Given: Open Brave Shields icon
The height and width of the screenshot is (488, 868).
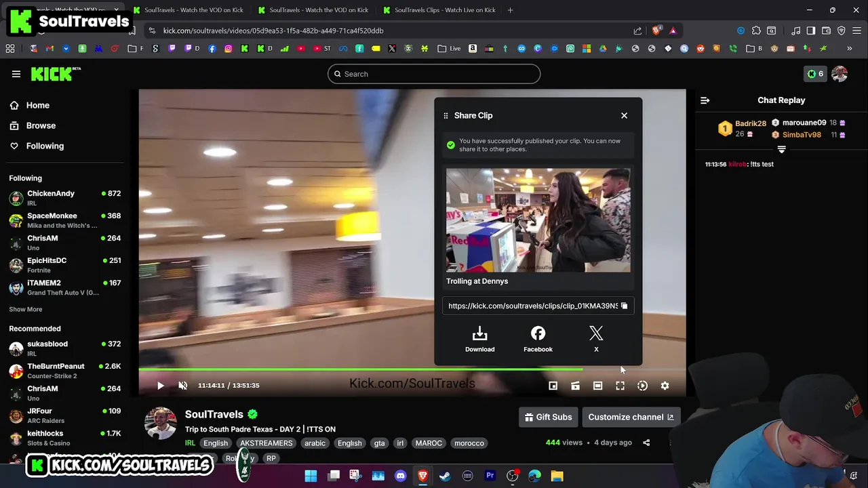Looking at the screenshot, I should [656, 30].
